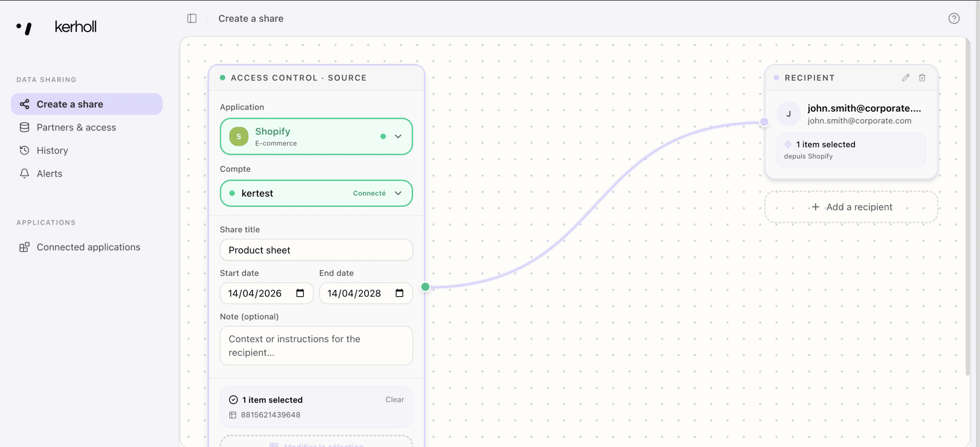Open the Partners & access page
The image size is (980, 447).
76,127
